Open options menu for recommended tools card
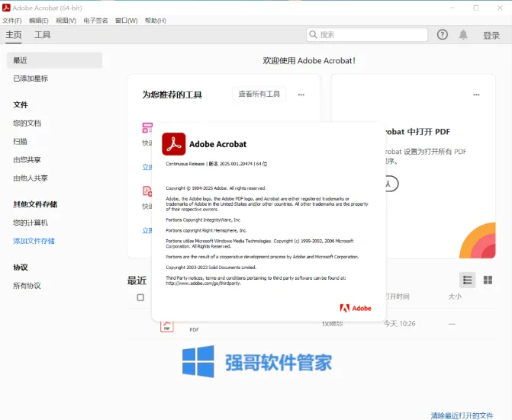 301,95
